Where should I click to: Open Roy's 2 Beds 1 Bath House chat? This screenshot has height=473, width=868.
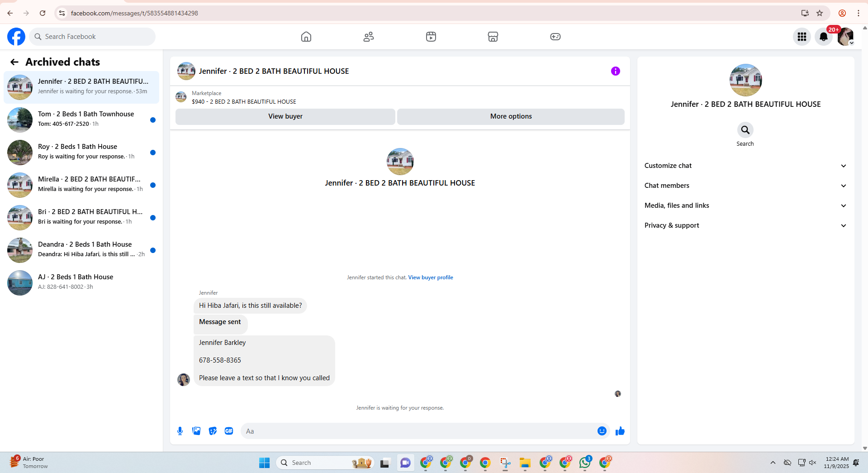pos(81,152)
